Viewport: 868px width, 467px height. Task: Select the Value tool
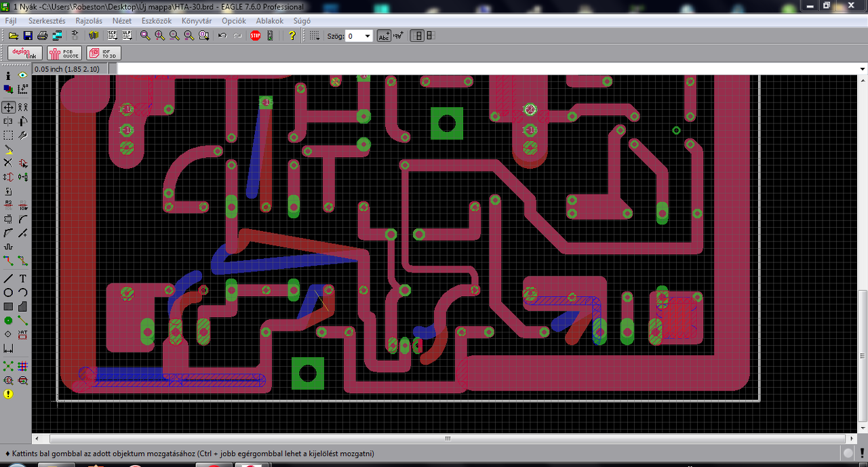click(x=23, y=204)
